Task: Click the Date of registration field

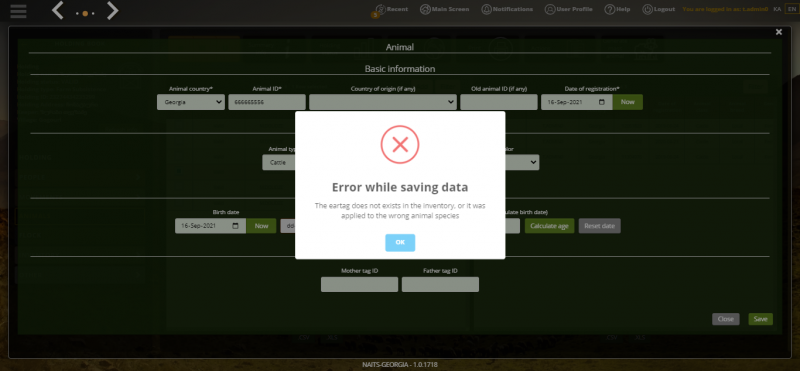Action: (577, 102)
